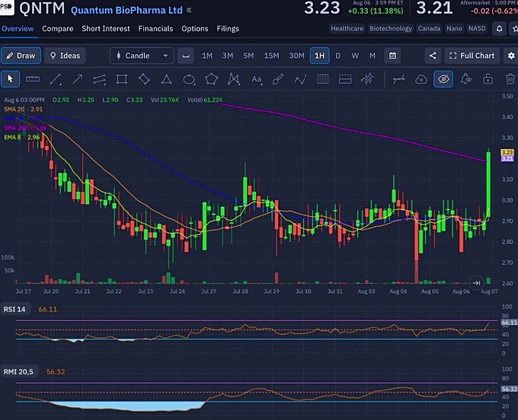Select the arrow line tool
The image size is (518, 420).
click(x=78, y=79)
